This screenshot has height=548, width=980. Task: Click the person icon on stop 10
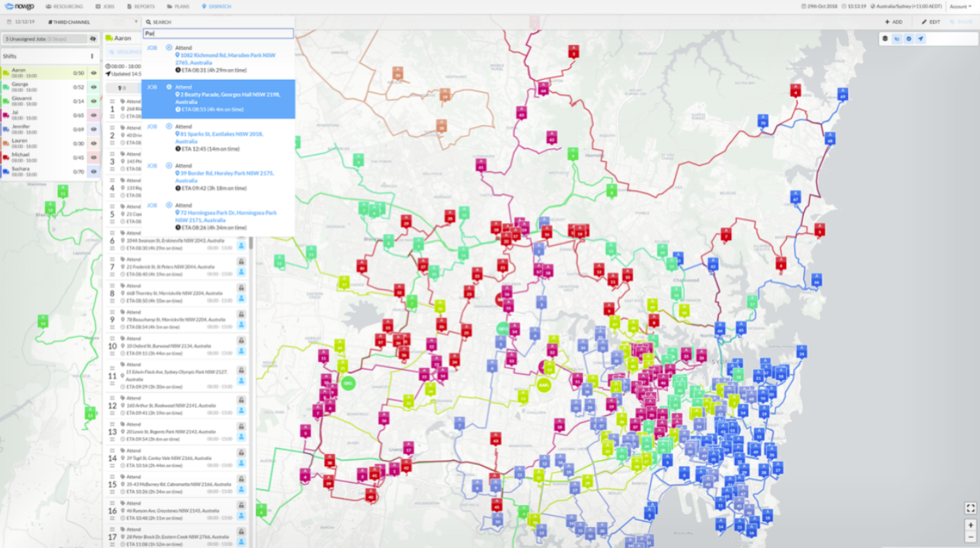241,352
